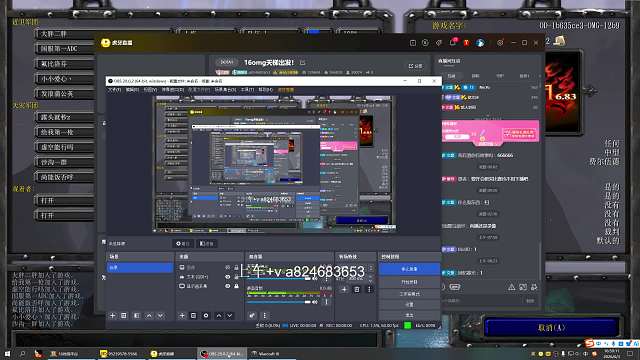
Task: Move scene up in OBS Scenes panel
Action: point(149,316)
